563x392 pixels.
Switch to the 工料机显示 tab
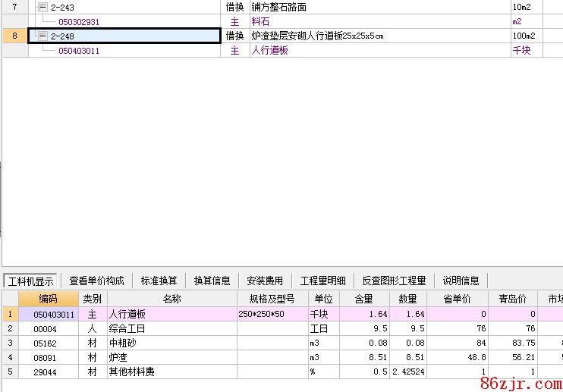(30, 281)
